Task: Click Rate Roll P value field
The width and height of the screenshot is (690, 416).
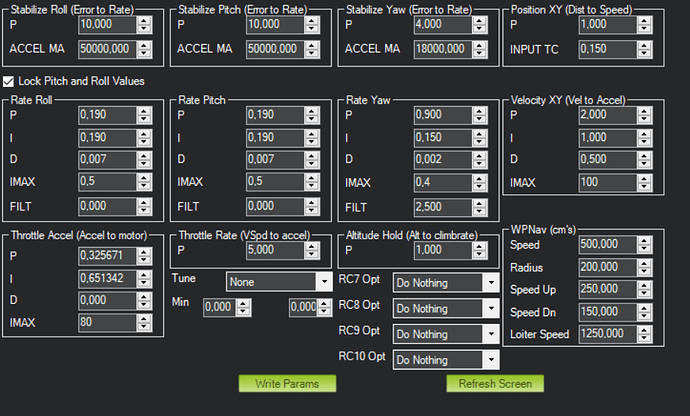Action: pyautogui.click(x=107, y=115)
